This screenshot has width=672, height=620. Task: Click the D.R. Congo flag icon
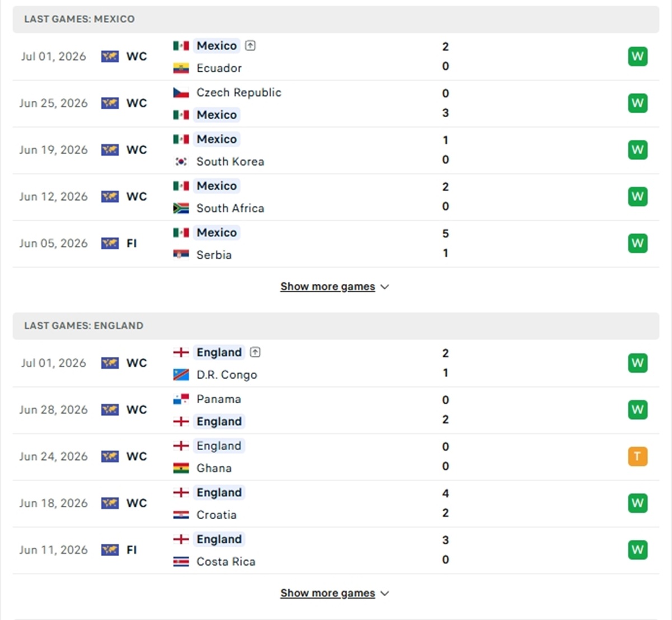click(181, 375)
